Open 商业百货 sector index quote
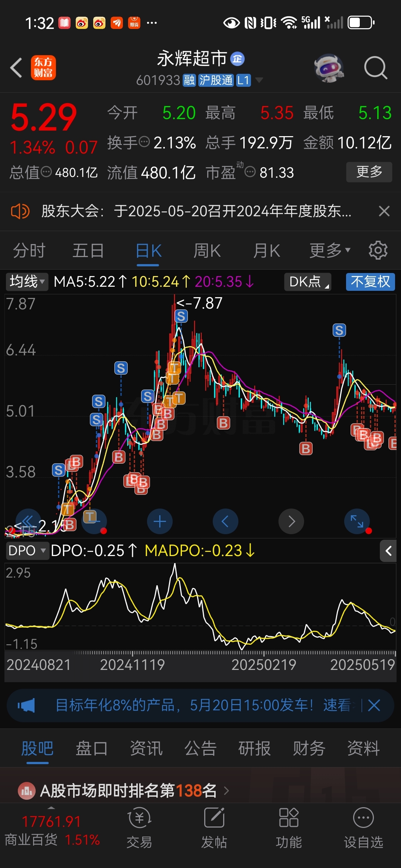 click(52, 830)
